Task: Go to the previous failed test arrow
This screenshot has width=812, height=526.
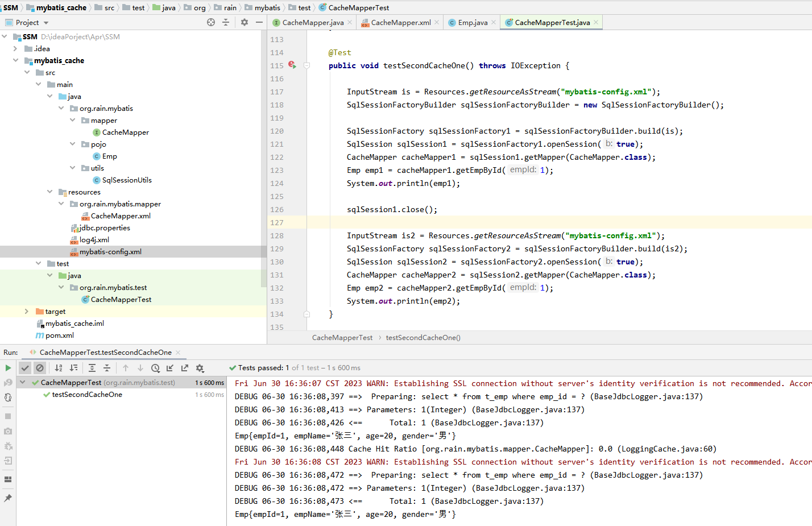Action: (x=126, y=368)
